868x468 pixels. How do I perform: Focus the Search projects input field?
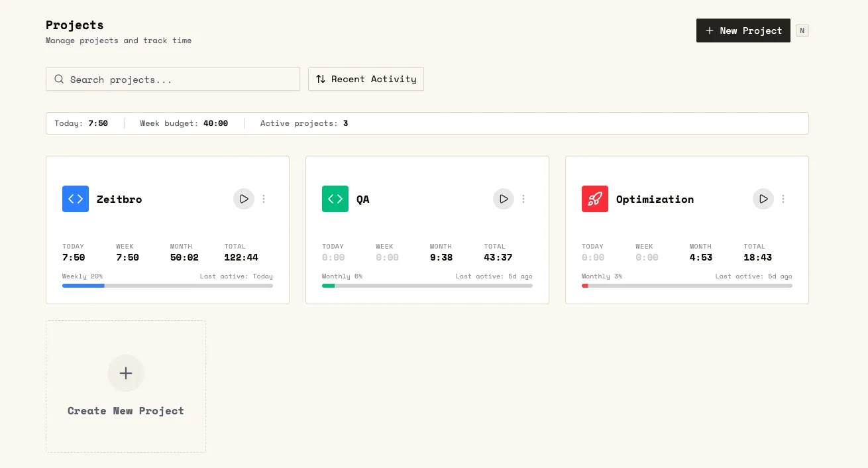173,79
